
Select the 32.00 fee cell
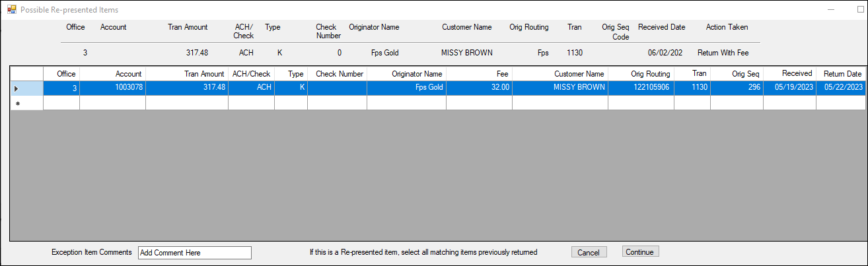[x=479, y=88]
